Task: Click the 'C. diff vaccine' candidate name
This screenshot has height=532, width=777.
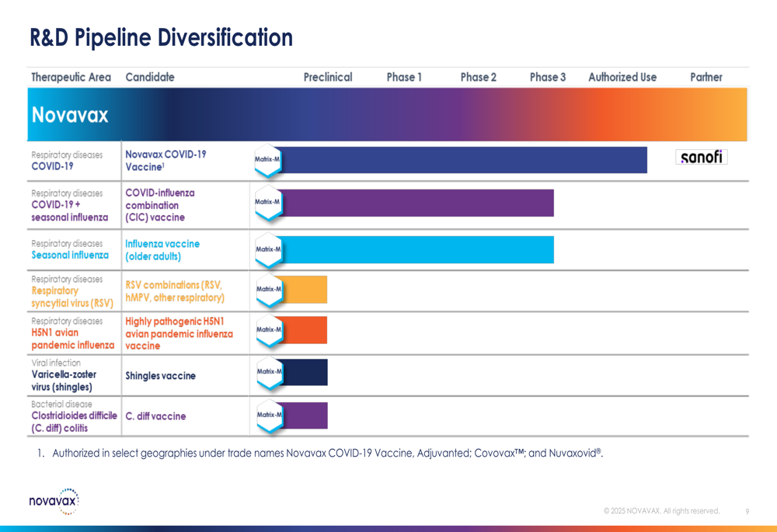Action: tap(155, 416)
